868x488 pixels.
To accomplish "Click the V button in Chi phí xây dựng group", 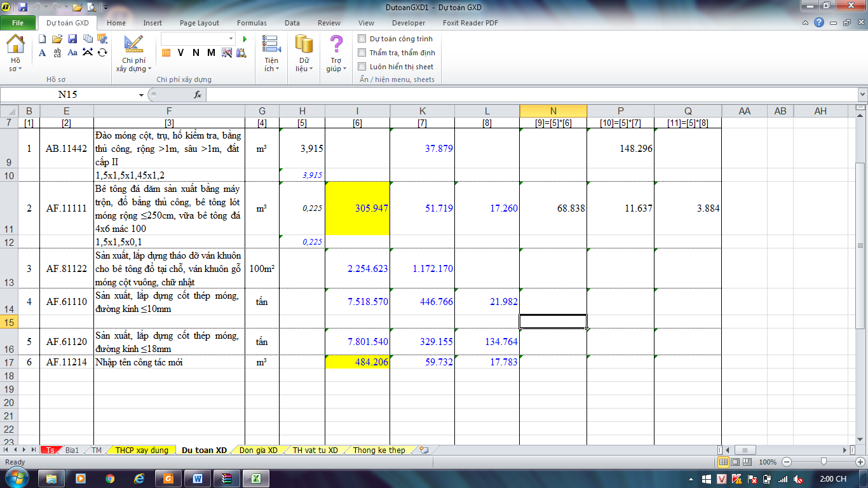I will (180, 53).
